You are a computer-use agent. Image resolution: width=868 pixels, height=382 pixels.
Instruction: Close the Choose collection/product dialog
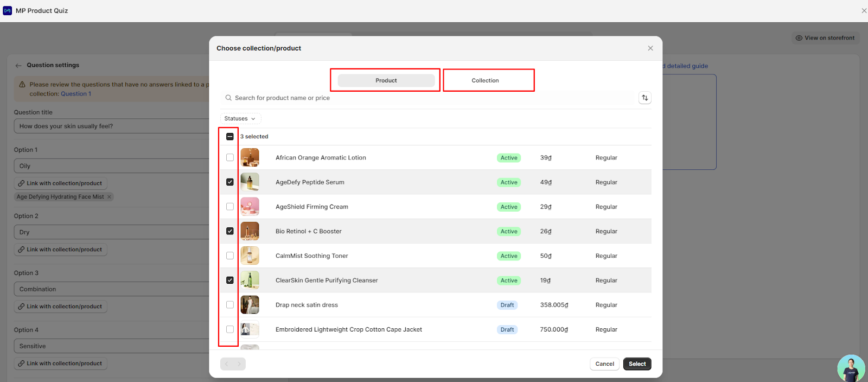[650, 48]
